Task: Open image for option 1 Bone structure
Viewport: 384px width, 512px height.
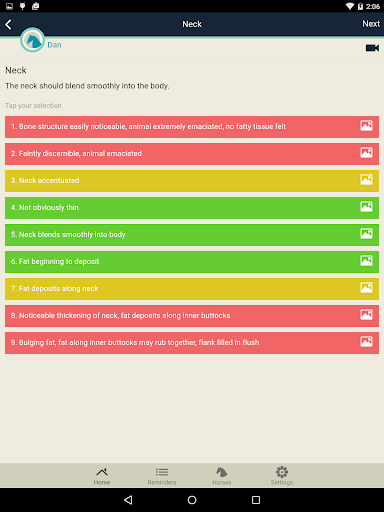Action: coord(366,126)
